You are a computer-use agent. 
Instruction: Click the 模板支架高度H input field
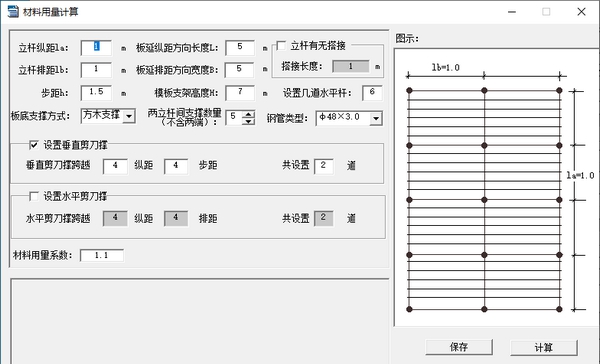240,93
